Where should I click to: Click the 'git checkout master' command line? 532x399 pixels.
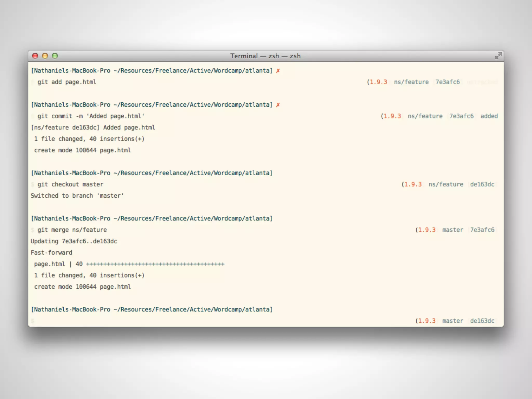click(70, 184)
